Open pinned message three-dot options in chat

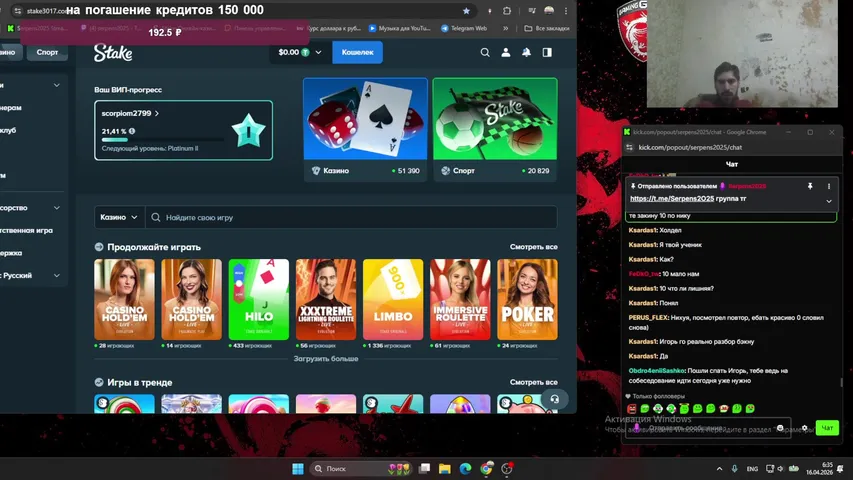tap(829, 186)
